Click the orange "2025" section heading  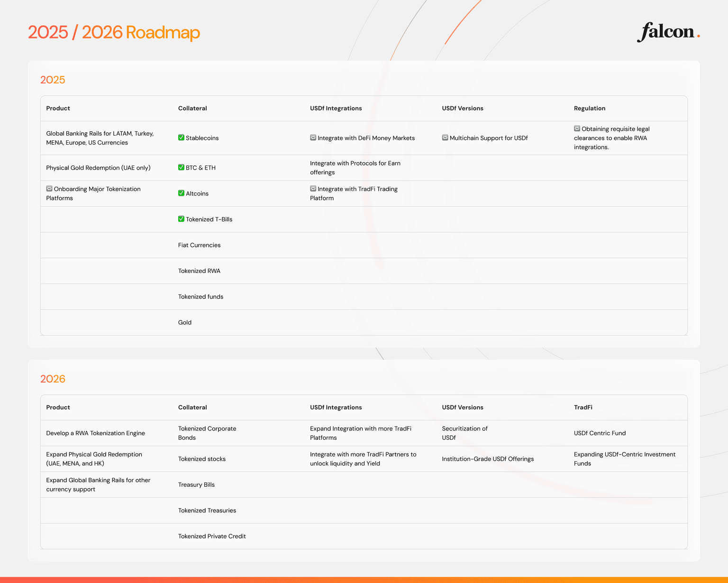coord(53,80)
